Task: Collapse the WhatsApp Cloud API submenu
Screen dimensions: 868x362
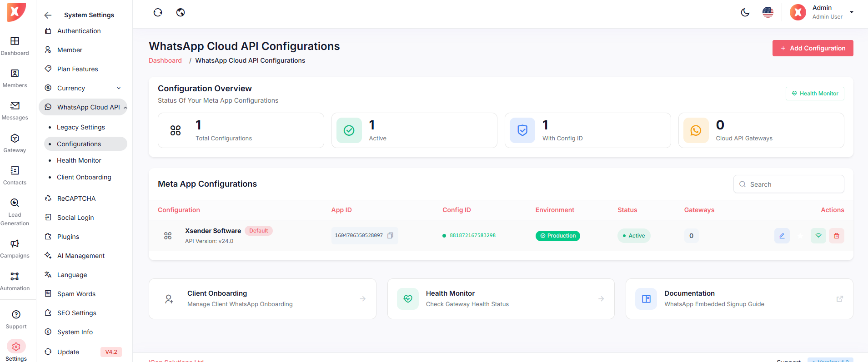Action: pyautogui.click(x=125, y=108)
